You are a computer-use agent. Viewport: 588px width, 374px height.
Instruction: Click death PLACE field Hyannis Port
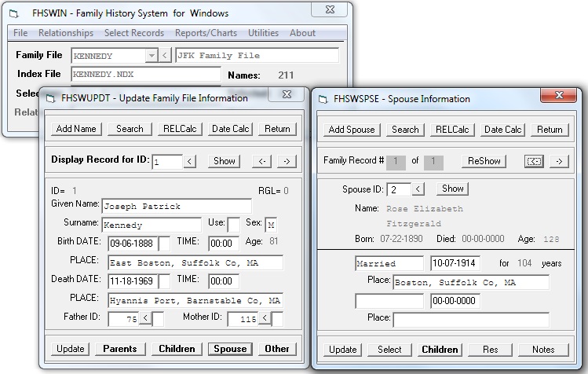[x=195, y=300]
